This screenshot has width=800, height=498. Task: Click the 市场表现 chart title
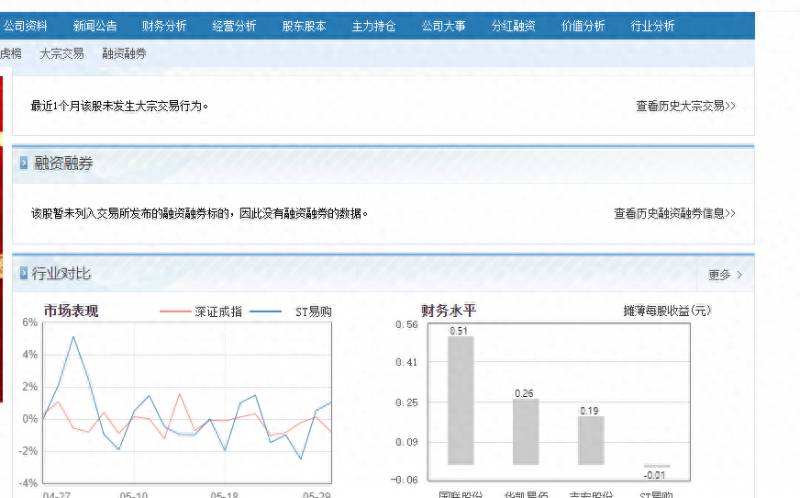point(71,310)
